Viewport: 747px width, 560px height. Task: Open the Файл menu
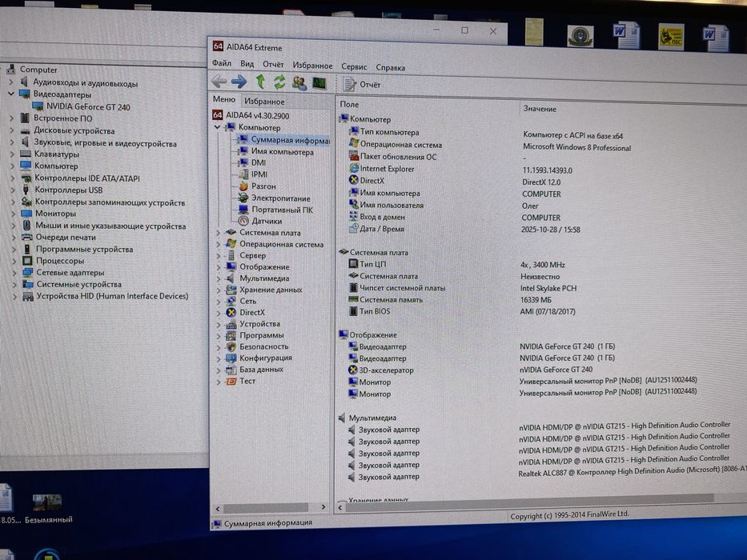pos(222,63)
